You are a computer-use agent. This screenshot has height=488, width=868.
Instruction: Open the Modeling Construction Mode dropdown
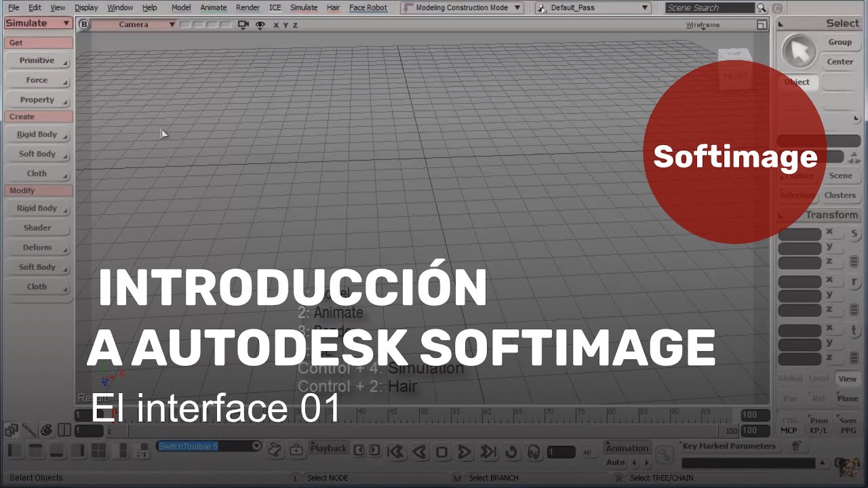[x=462, y=8]
